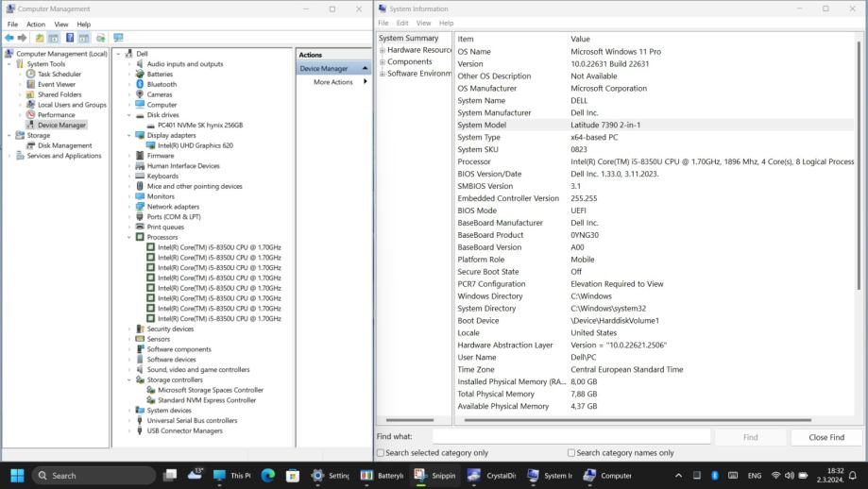Open the Action menu in Computer Management

(36, 25)
